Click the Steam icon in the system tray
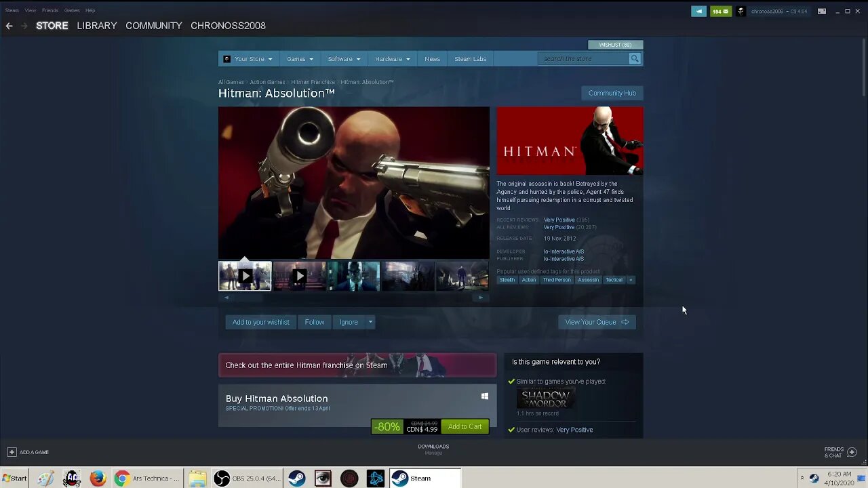868x488 pixels. click(814, 479)
